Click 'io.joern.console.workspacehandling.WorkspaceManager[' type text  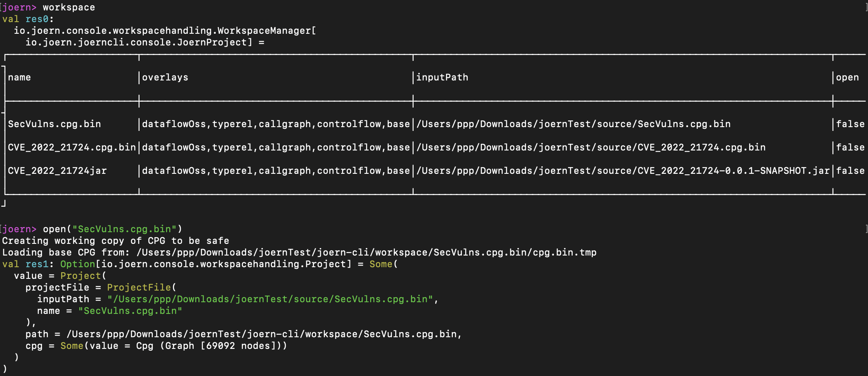[165, 31]
